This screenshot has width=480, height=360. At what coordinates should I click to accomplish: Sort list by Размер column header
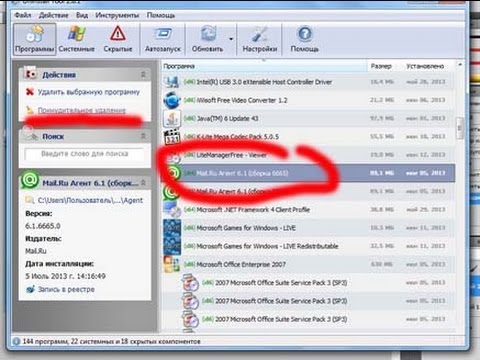[381, 66]
